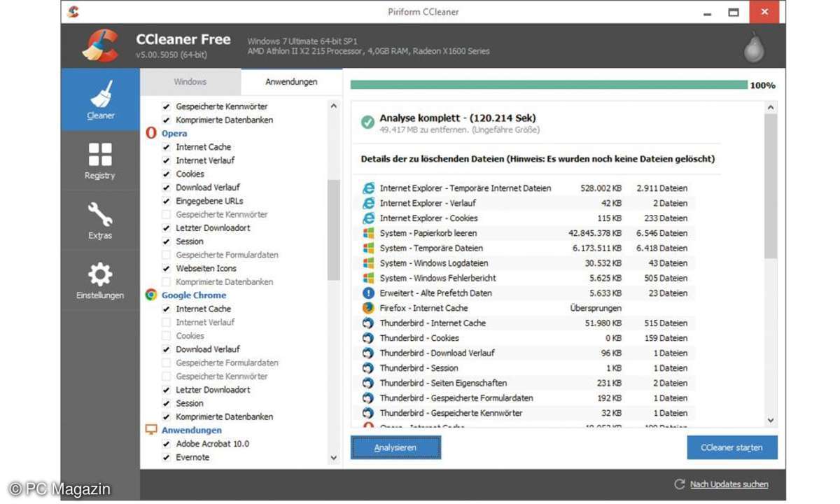Image resolution: width=840 pixels, height=504 pixels.
Task: Enable Opera Gespeicherte Kennwörter
Action: click(x=166, y=214)
